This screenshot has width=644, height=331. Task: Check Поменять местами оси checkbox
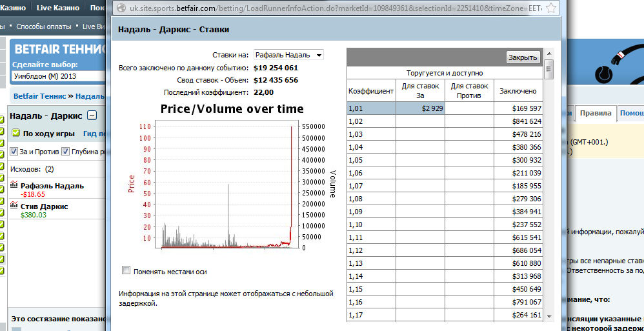(x=126, y=270)
